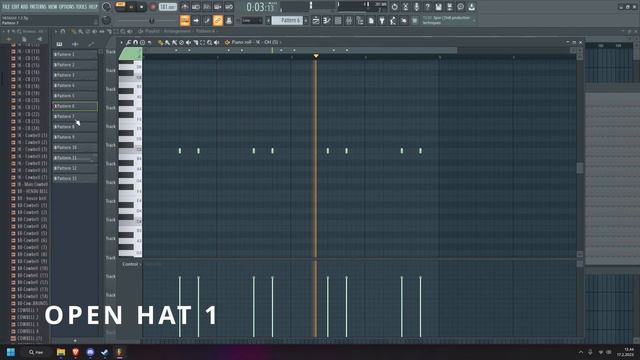Image resolution: width=640 pixels, height=360 pixels.
Task: Open the 'Piano roll - IK - OH' target channel selector
Action: (255, 42)
